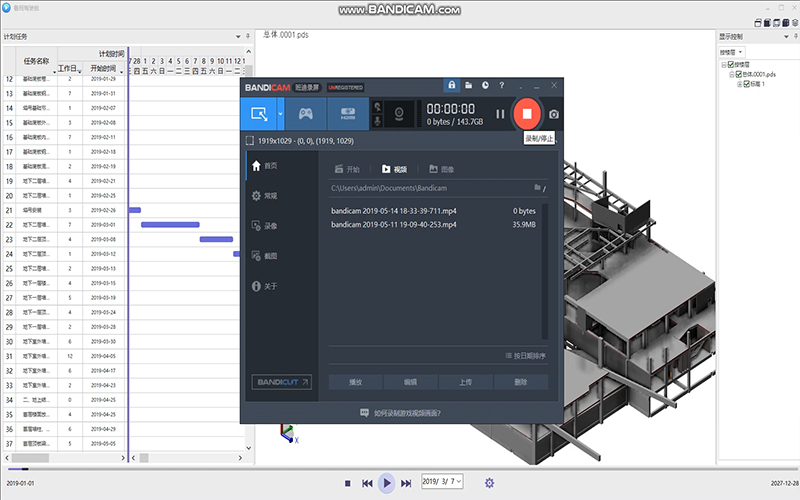Click 按日期排序 sort by date option
The width and height of the screenshot is (800, 500).
[x=526, y=356]
